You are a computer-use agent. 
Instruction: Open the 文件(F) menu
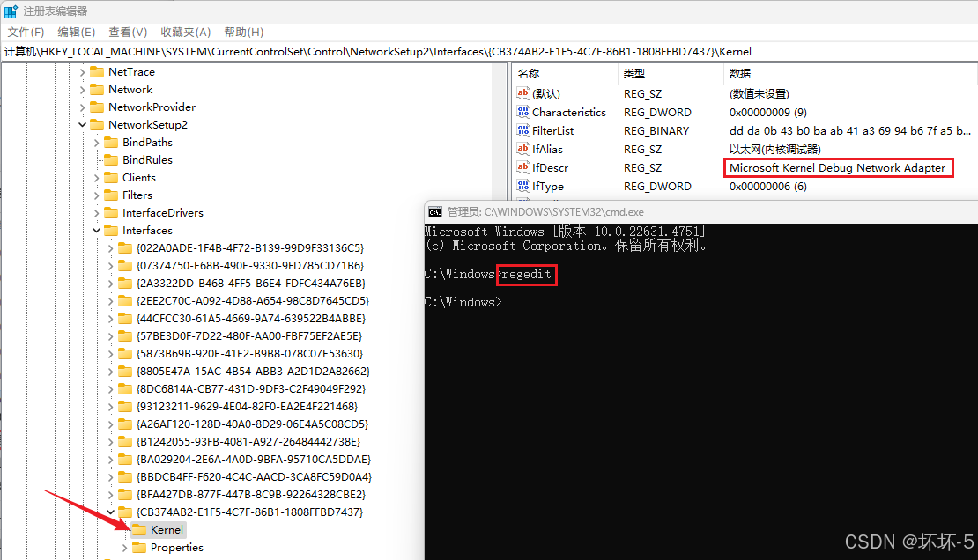tap(26, 32)
